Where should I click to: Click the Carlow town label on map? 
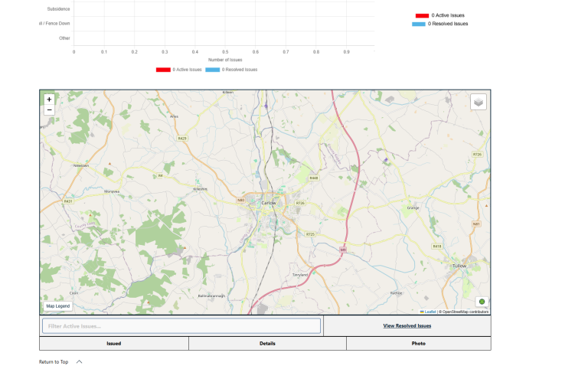click(269, 203)
